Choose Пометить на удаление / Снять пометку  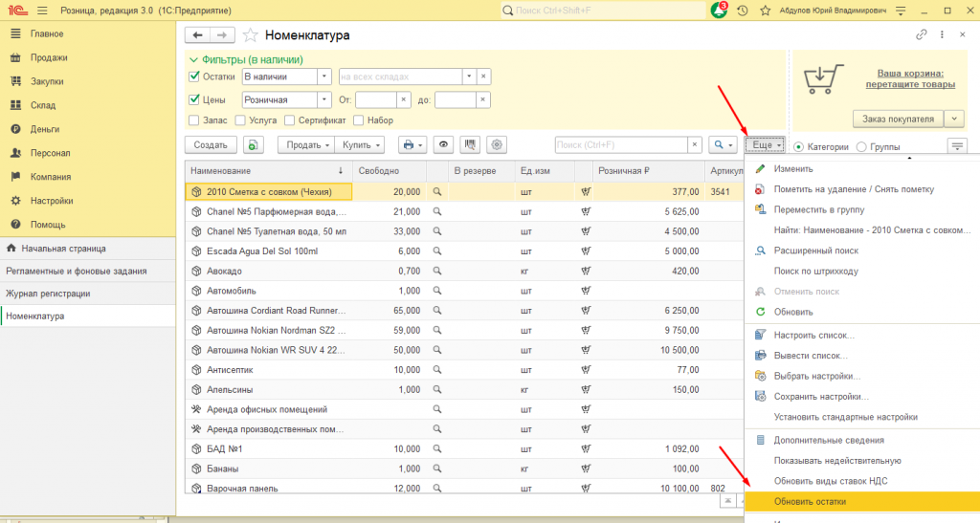click(x=854, y=189)
